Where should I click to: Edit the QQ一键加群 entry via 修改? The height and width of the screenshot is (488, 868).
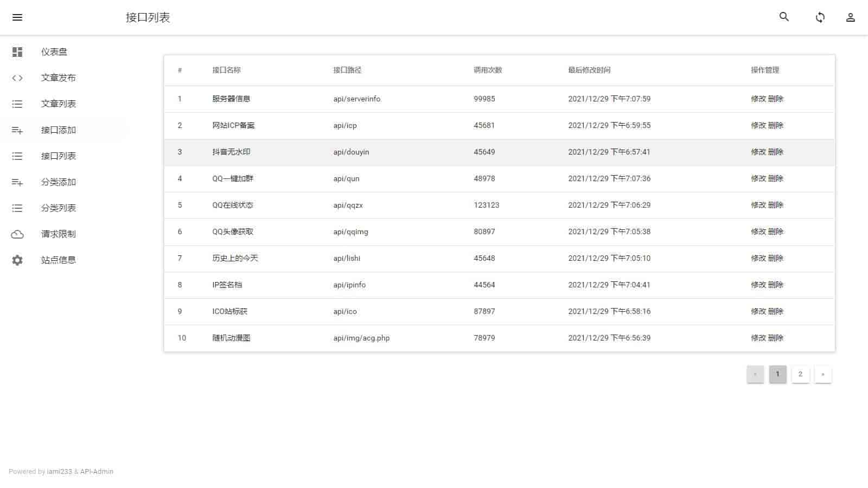[758, 178]
